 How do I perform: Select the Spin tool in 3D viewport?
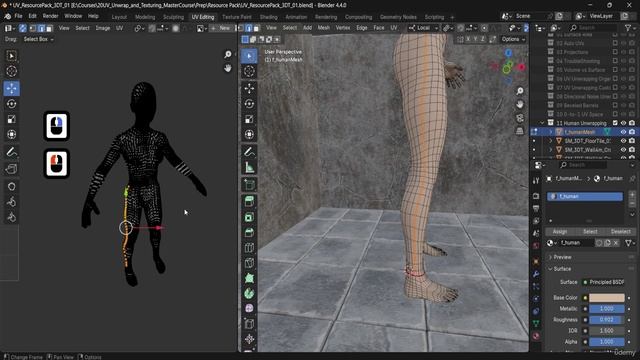point(249,293)
